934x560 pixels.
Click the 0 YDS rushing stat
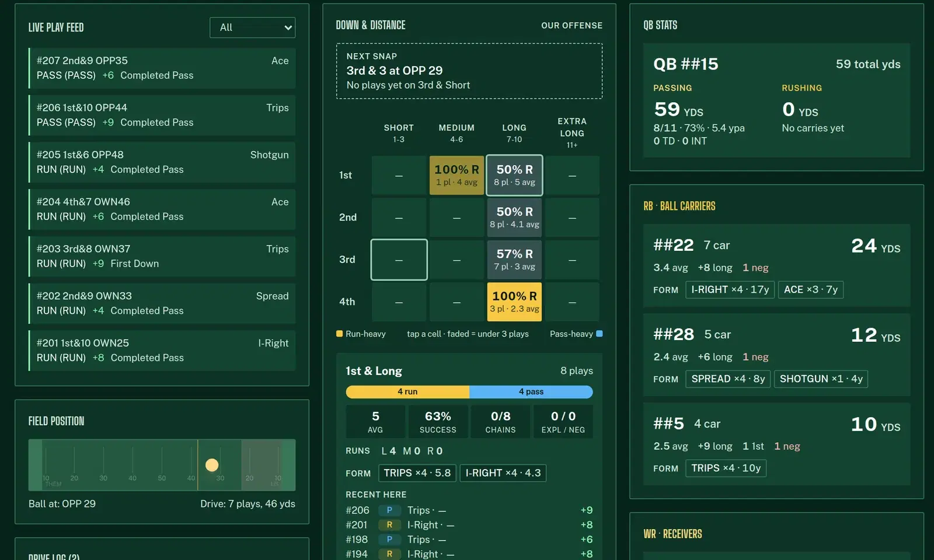click(x=800, y=109)
